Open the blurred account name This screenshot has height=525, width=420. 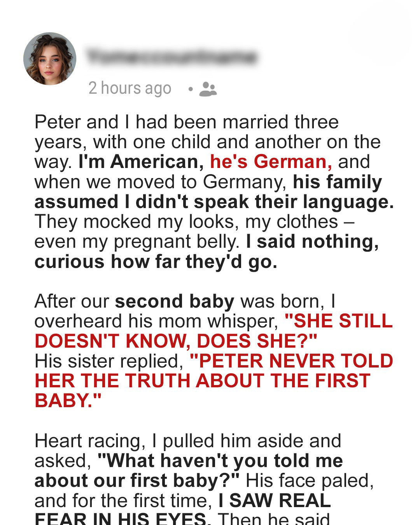[x=172, y=57]
